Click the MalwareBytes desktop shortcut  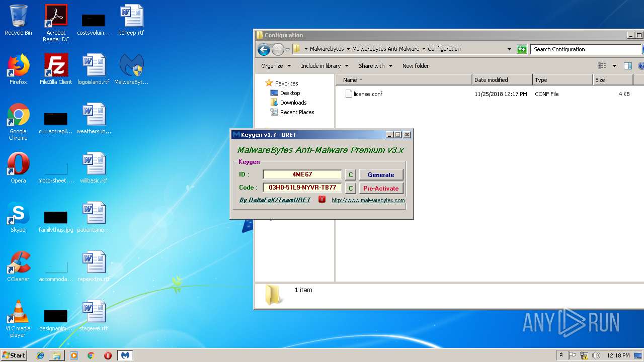(131, 69)
